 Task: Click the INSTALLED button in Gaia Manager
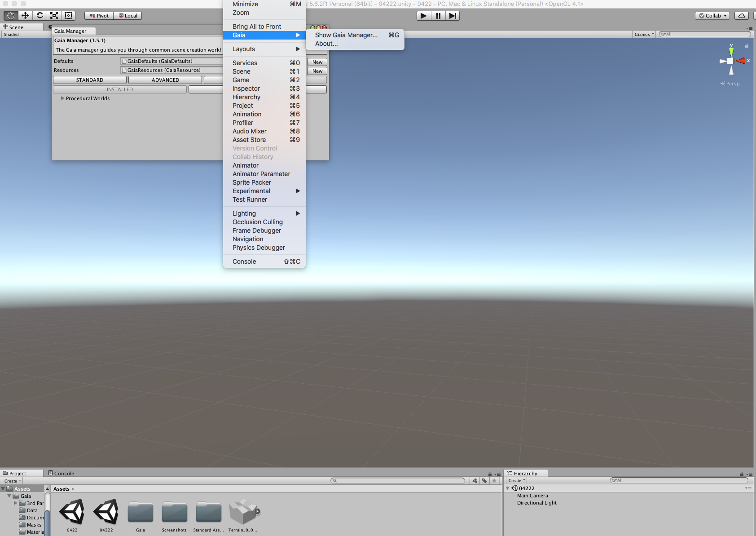point(120,89)
